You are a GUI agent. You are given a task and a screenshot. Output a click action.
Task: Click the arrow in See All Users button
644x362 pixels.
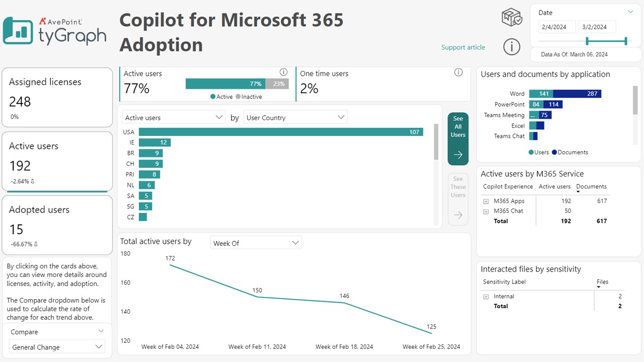pyautogui.click(x=458, y=155)
